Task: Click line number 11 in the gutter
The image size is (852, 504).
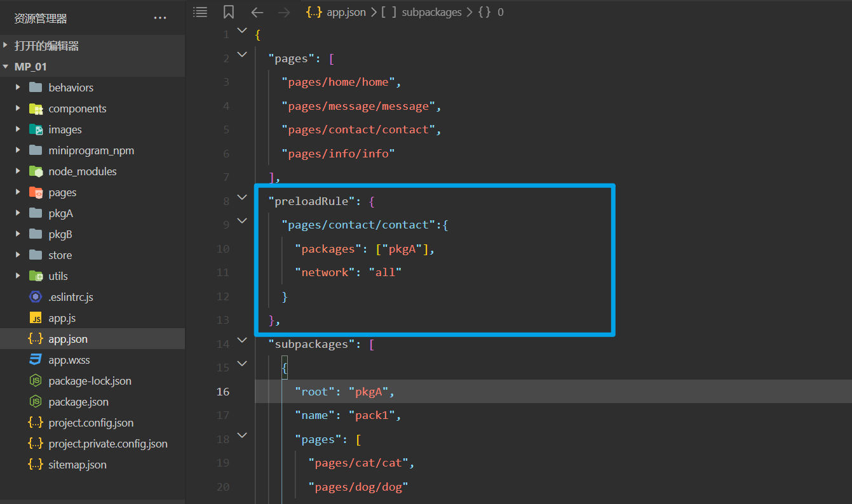Action: pyautogui.click(x=223, y=272)
